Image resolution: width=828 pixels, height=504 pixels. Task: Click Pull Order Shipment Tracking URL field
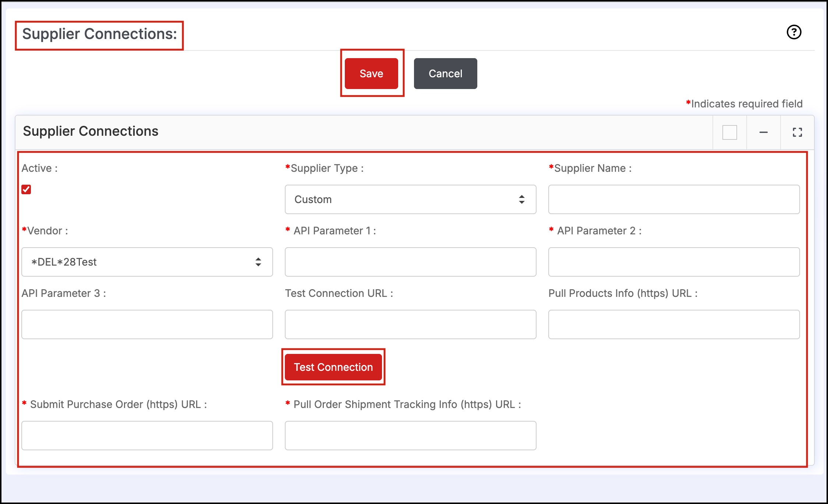coord(410,436)
